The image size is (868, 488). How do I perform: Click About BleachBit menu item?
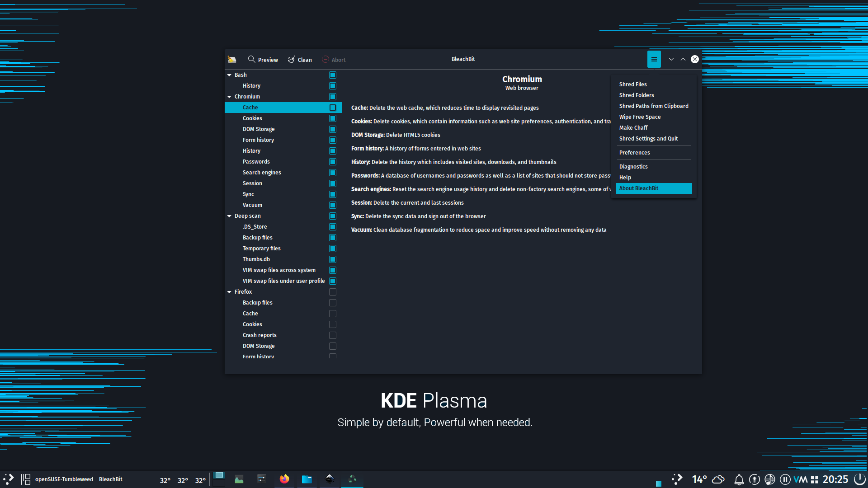[654, 188]
